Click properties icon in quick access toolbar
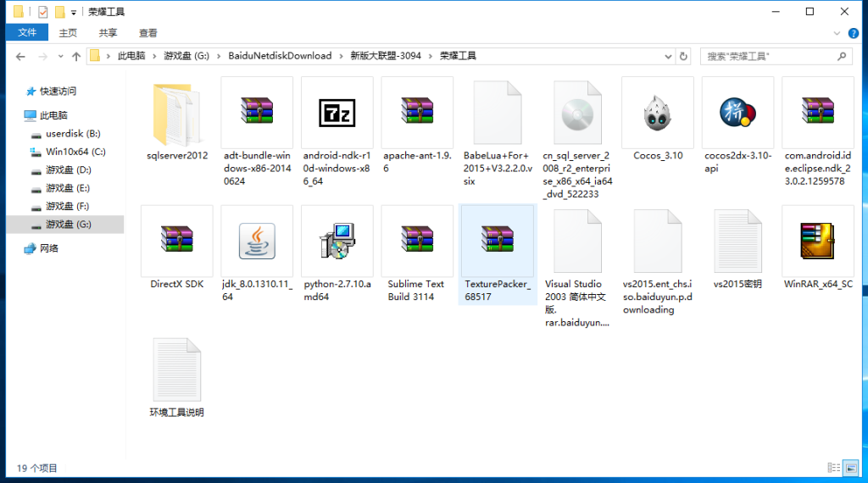868x483 pixels. [42, 12]
